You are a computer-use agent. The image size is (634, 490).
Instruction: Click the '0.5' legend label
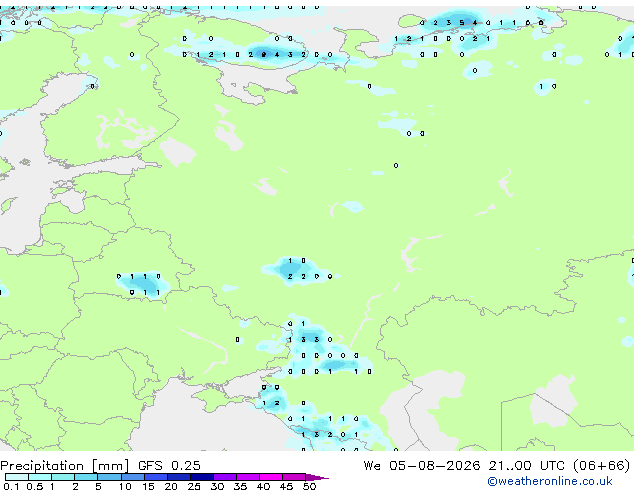[35, 486]
